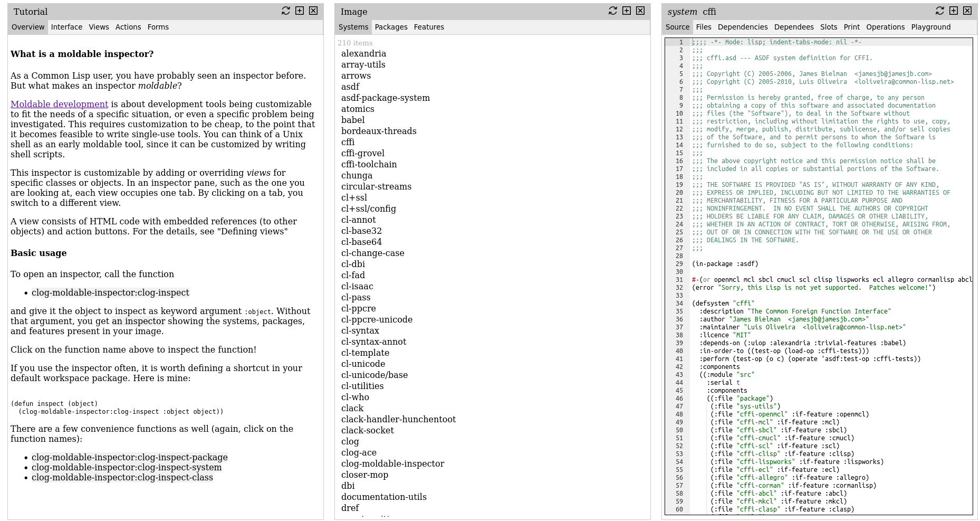Image resolution: width=980 pixels, height=521 pixels.
Task: Open the alexandria system entry
Action: click(363, 54)
